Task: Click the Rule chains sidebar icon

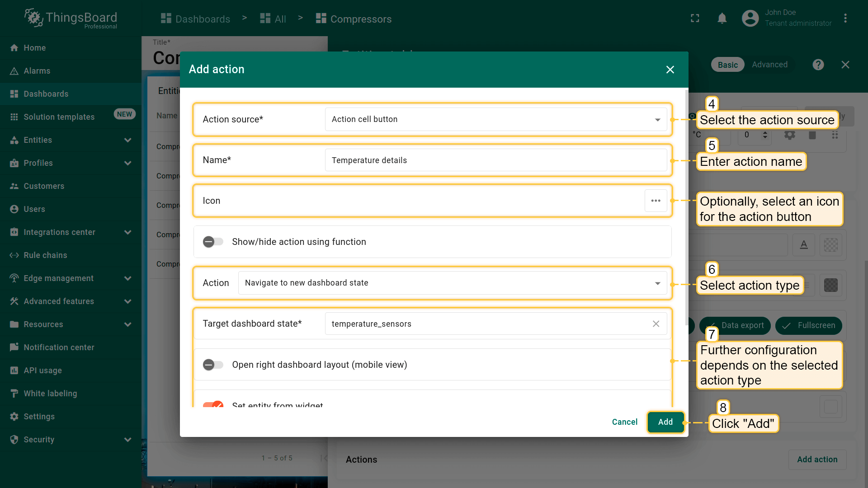Action: [x=14, y=255]
